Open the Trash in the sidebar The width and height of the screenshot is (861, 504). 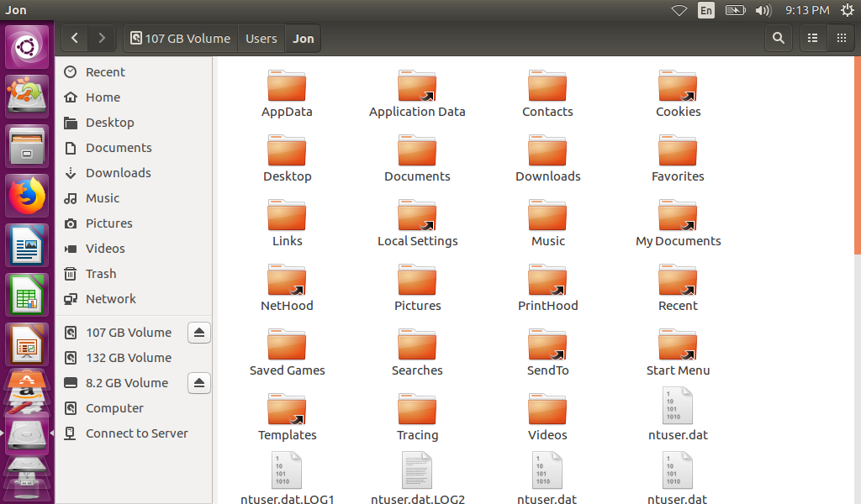pyautogui.click(x=101, y=274)
